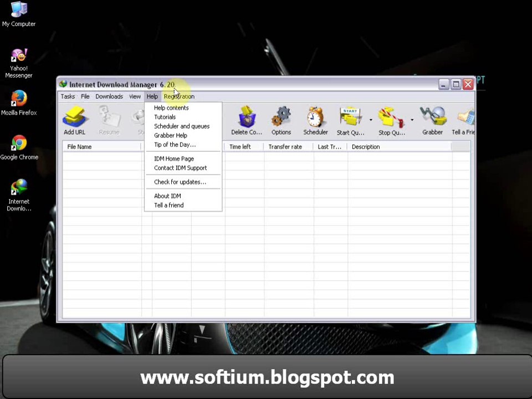This screenshot has height=399, width=532.
Task: Click the Tell a Friend toolbar icon
Action: pos(463,120)
